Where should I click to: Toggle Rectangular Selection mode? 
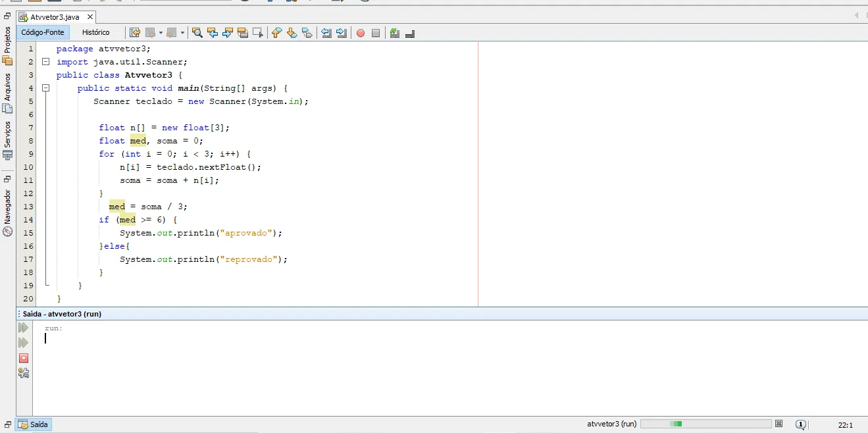(x=258, y=33)
